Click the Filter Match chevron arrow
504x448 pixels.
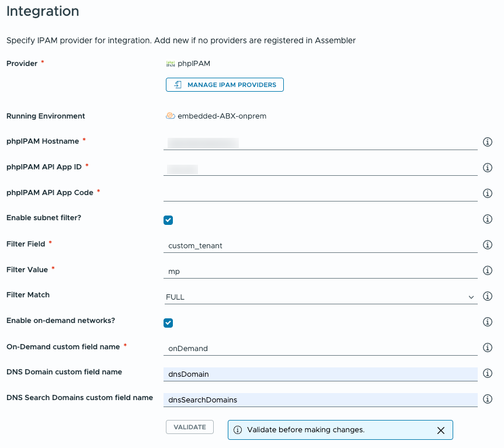[472, 297]
